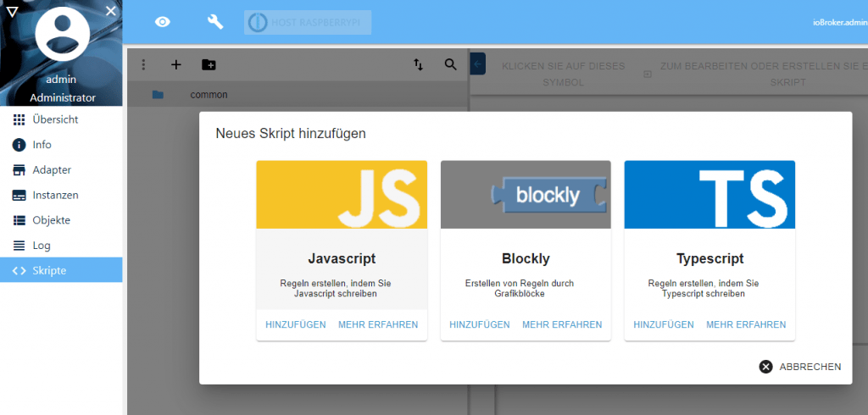Open the three-dot menu in script toolbar
This screenshot has height=415, width=868.
click(x=143, y=64)
